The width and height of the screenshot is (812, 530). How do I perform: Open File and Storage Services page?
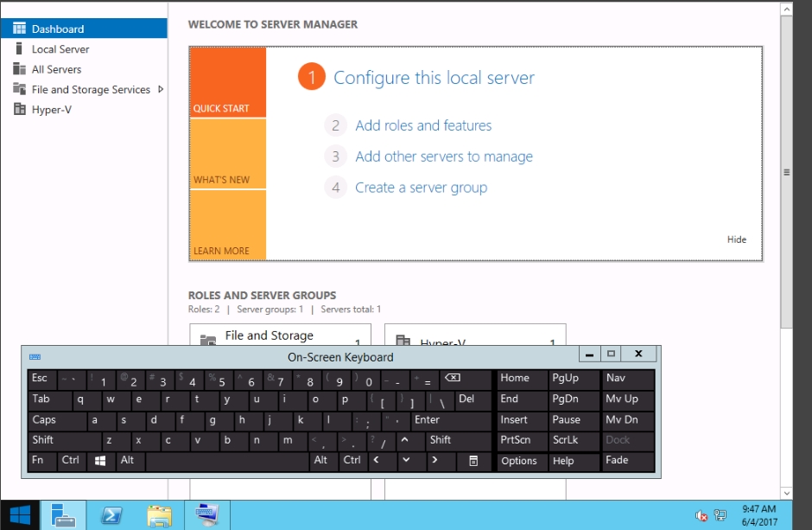pyautogui.click(x=84, y=89)
